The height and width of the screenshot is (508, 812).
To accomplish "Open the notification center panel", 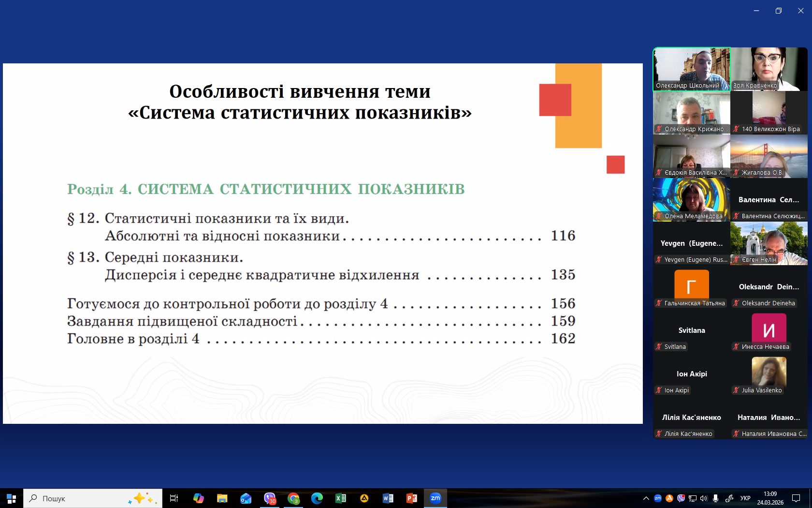I will click(x=796, y=498).
